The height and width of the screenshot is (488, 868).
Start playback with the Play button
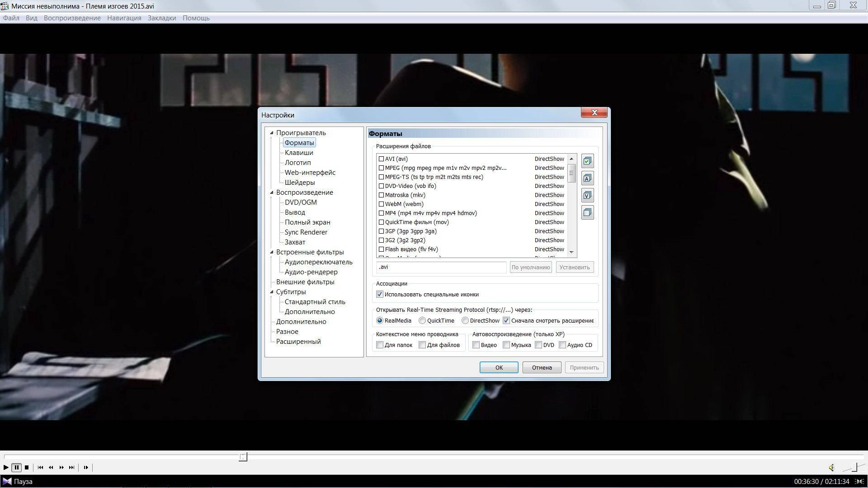pos(6,468)
